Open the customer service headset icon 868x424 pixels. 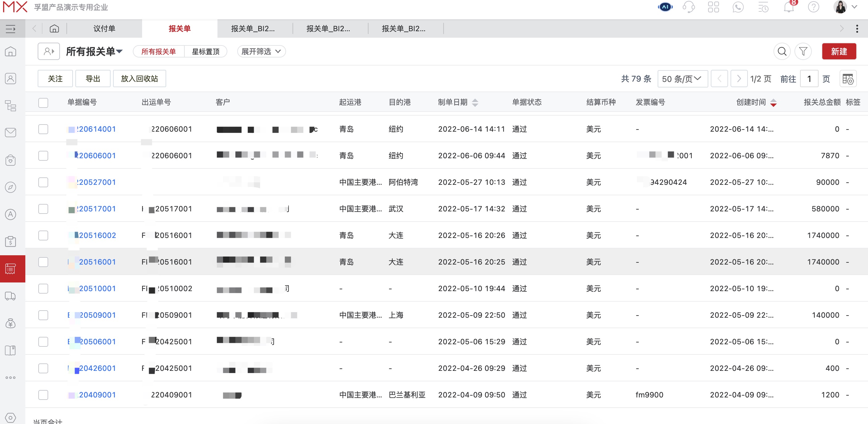point(689,7)
